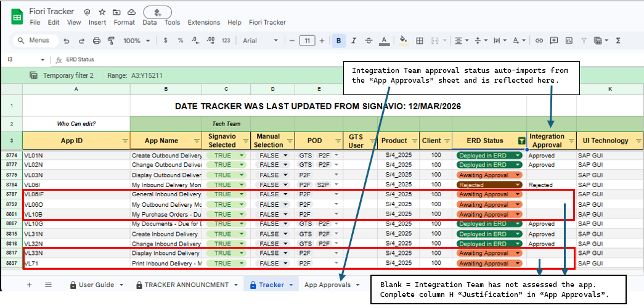644x308 pixels.
Task: Open the Arial font dropdown
Action: tap(258, 41)
